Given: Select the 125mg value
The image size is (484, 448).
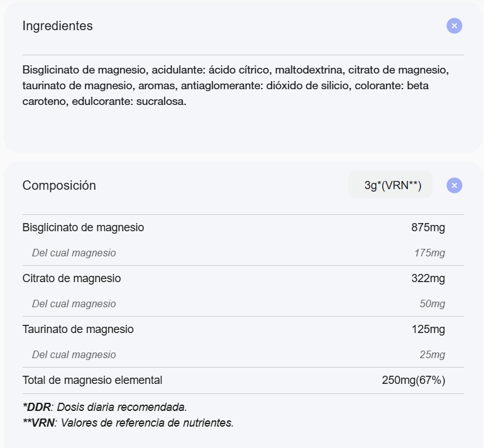Looking at the screenshot, I should [428, 329].
